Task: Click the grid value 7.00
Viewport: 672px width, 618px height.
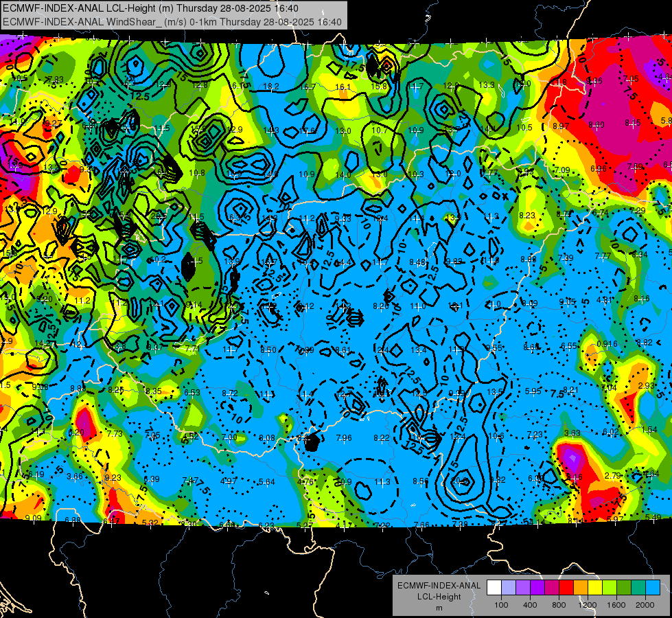Action: (x=229, y=437)
